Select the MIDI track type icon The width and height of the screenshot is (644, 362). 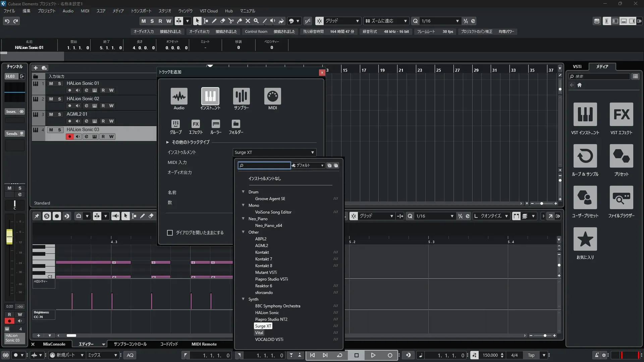[x=272, y=97]
